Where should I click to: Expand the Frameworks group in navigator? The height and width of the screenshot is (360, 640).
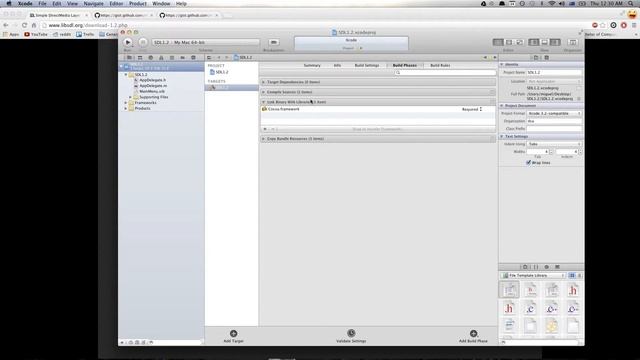click(126, 103)
